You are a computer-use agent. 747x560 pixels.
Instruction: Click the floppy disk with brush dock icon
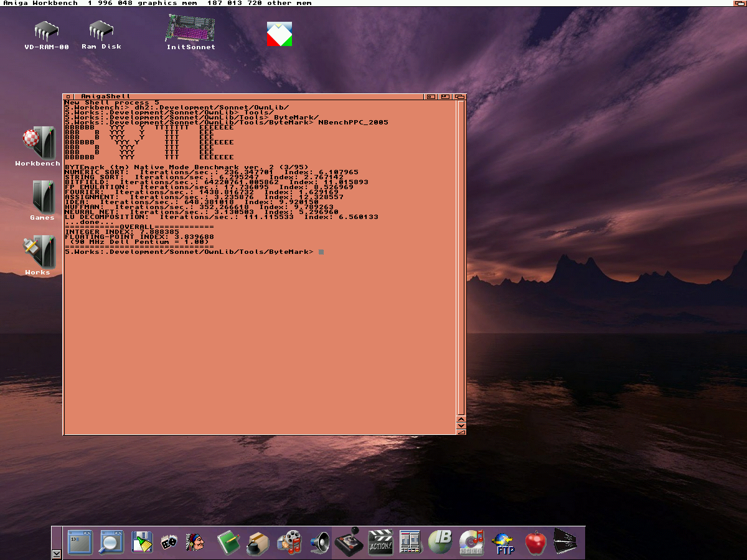click(143, 542)
